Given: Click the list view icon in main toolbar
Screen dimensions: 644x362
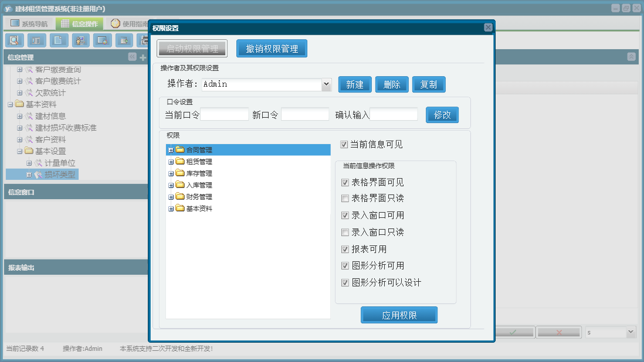Looking at the screenshot, I should (x=36, y=40).
